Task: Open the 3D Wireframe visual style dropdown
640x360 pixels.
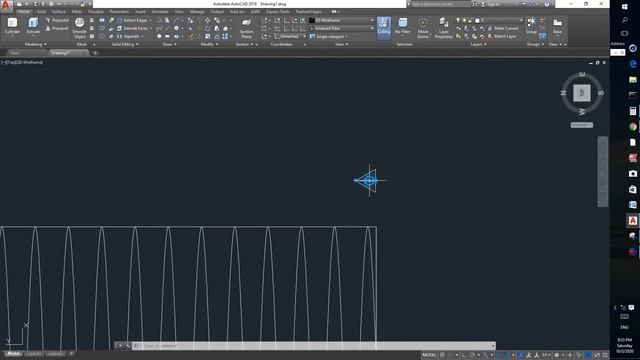Action: pyautogui.click(x=341, y=20)
